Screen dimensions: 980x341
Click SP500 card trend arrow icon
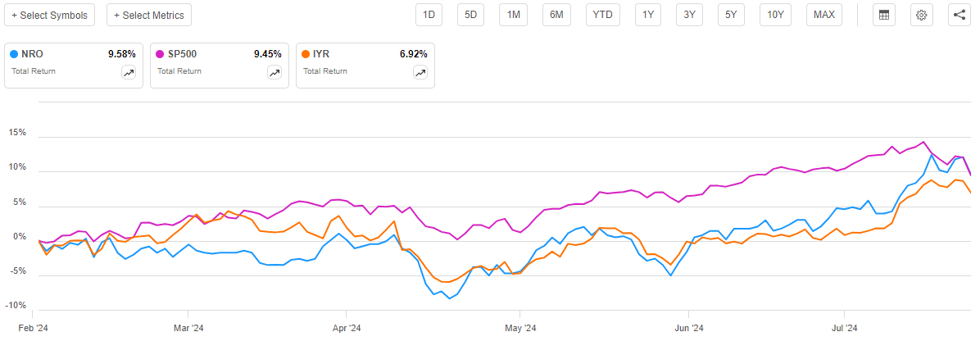tap(274, 73)
